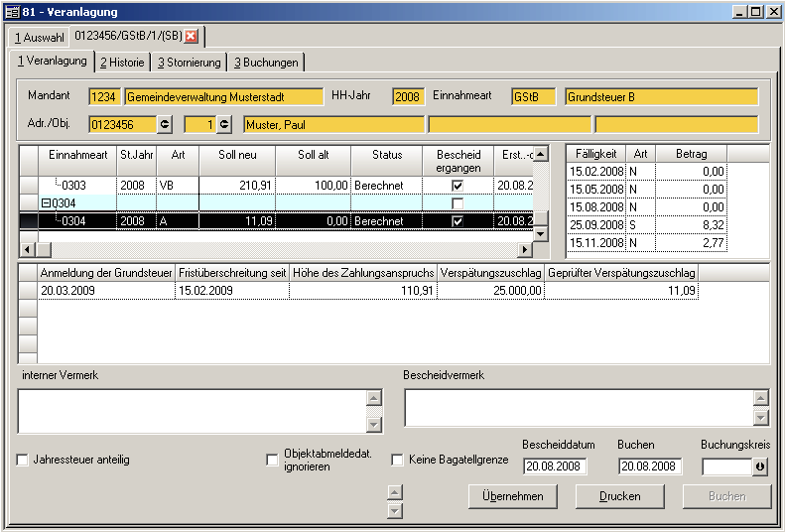Toggle the Jahressteuer anteilig checkbox
The image size is (785, 532).
pyautogui.click(x=23, y=461)
